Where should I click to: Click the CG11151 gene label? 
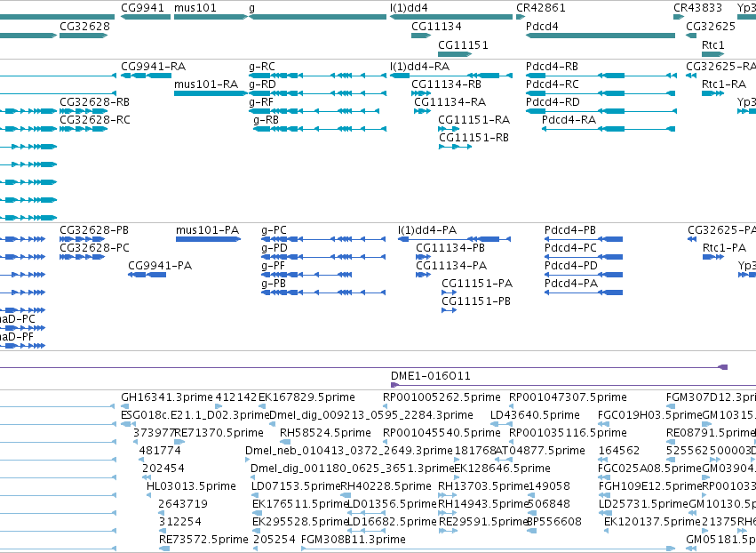click(x=463, y=44)
